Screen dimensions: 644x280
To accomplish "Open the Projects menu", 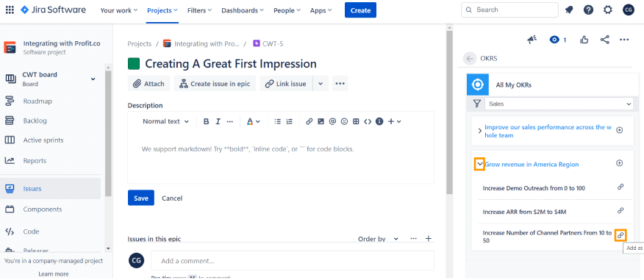I will click(162, 10).
